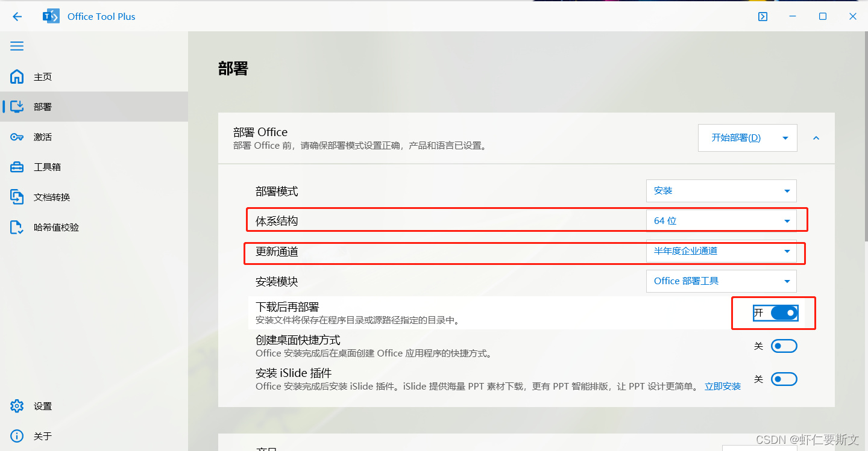Click the 更新通道 label
Image resolution: width=868 pixels, height=451 pixels.
(277, 251)
